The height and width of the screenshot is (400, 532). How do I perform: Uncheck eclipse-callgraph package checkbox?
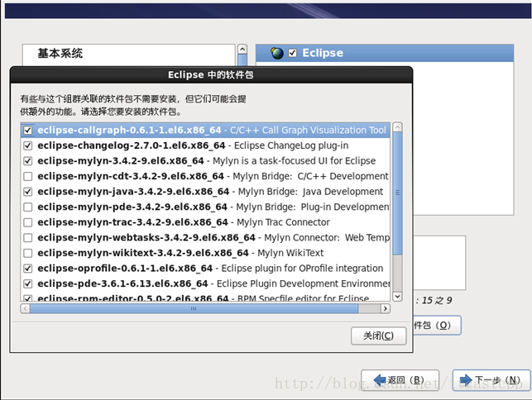28,131
